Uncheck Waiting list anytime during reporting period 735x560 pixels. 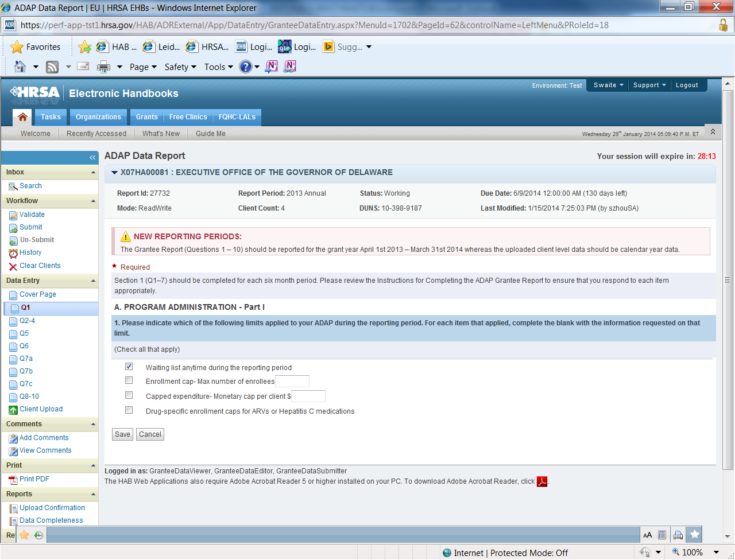[x=129, y=367]
